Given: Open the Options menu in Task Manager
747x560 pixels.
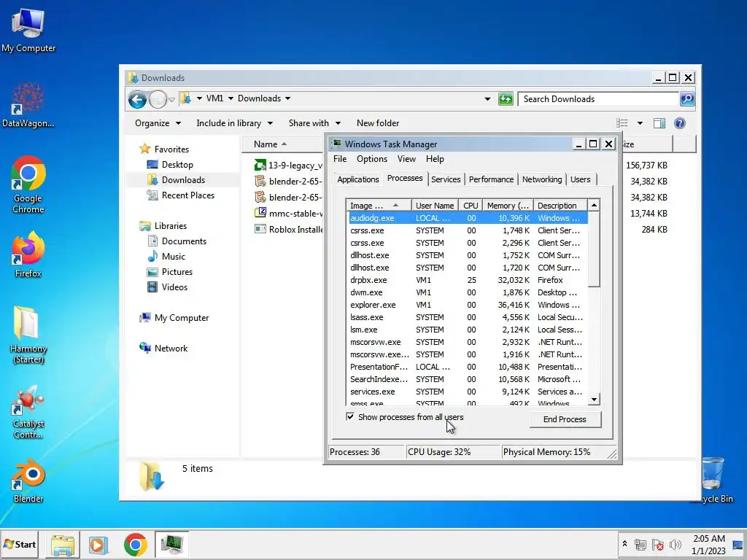Looking at the screenshot, I should click(x=371, y=158).
